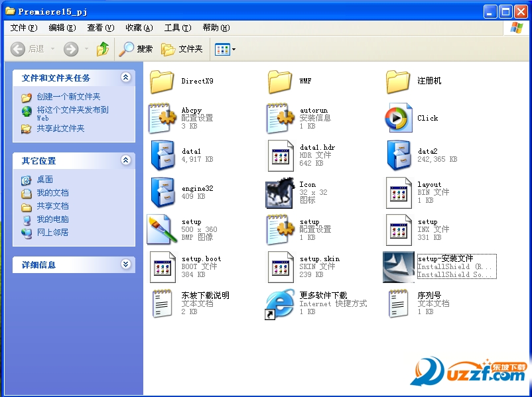The height and width of the screenshot is (397, 532).
Task: Go to 网上邻居 location link
Action: [52, 232]
